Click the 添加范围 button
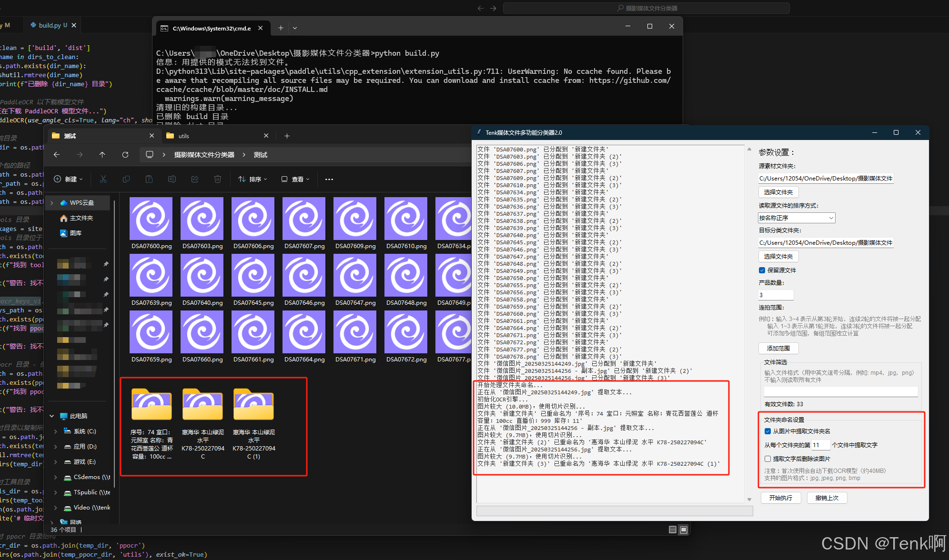 click(778, 348)
